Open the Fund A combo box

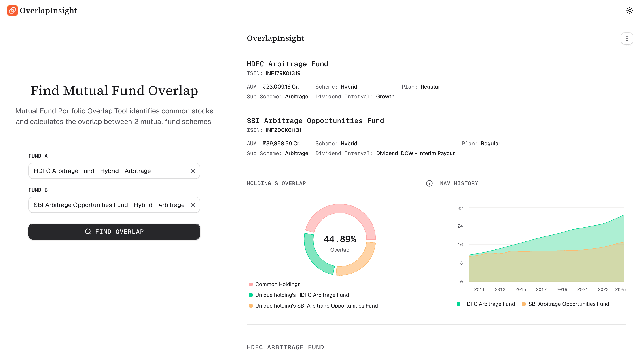click(114, 171)
